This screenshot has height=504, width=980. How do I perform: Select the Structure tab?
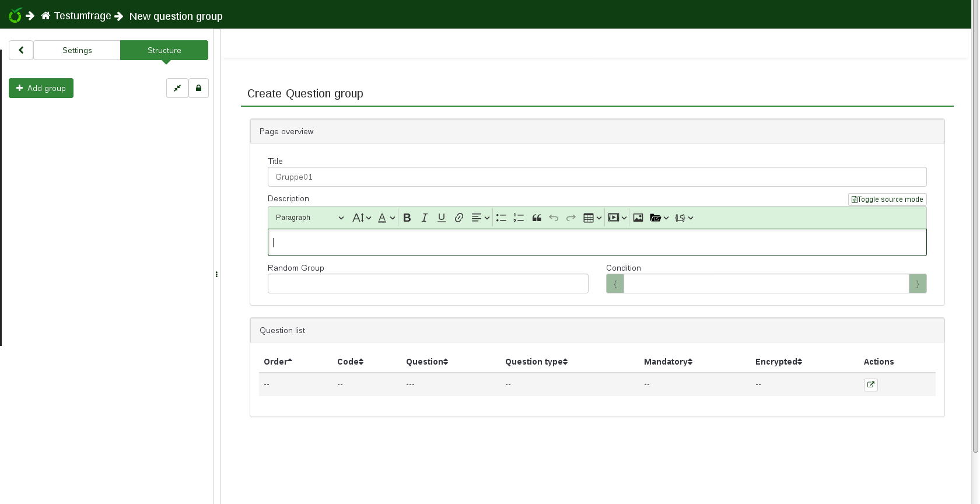point(164,50)
